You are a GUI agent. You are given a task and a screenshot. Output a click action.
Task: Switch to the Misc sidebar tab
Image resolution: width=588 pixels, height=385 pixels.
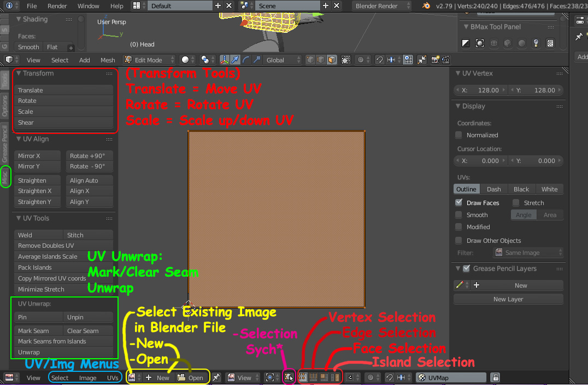[x=4, y=177]
